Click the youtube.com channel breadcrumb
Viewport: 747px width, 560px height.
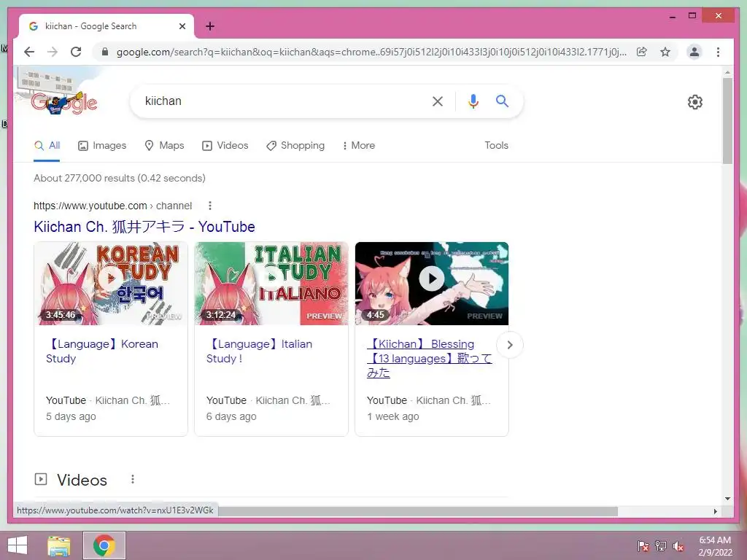[112, 206]
